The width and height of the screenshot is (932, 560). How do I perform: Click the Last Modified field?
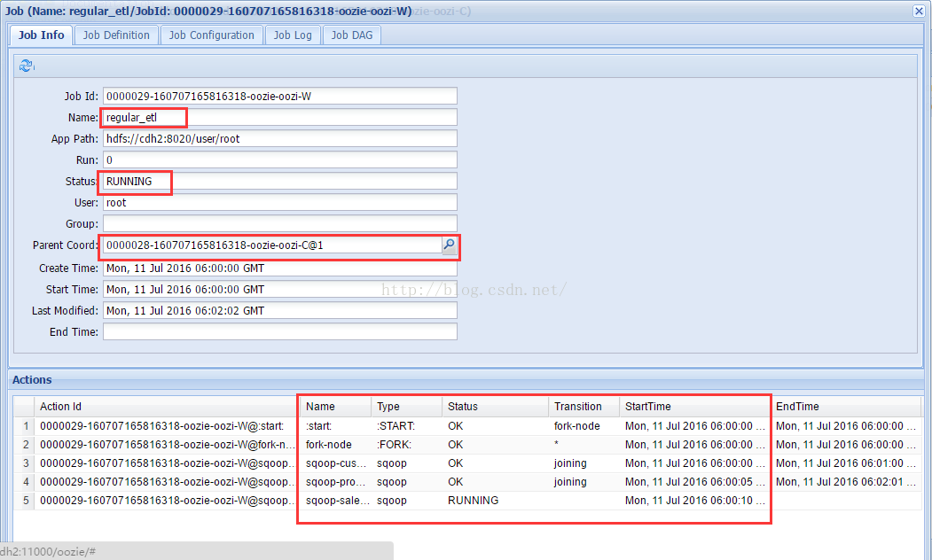280,311
